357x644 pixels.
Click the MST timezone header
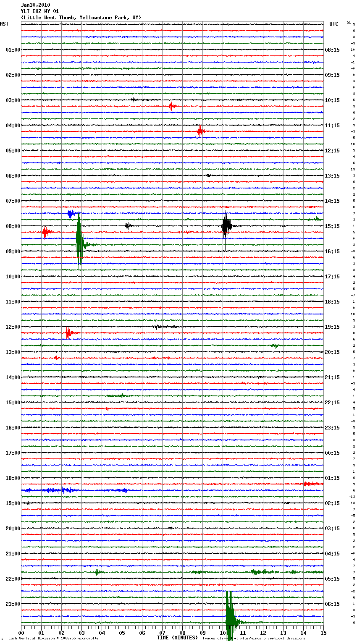coord(4,24)
